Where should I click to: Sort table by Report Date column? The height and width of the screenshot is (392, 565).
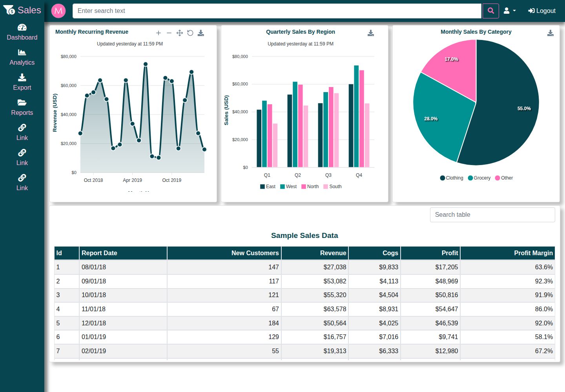click(x=123, y=253)
